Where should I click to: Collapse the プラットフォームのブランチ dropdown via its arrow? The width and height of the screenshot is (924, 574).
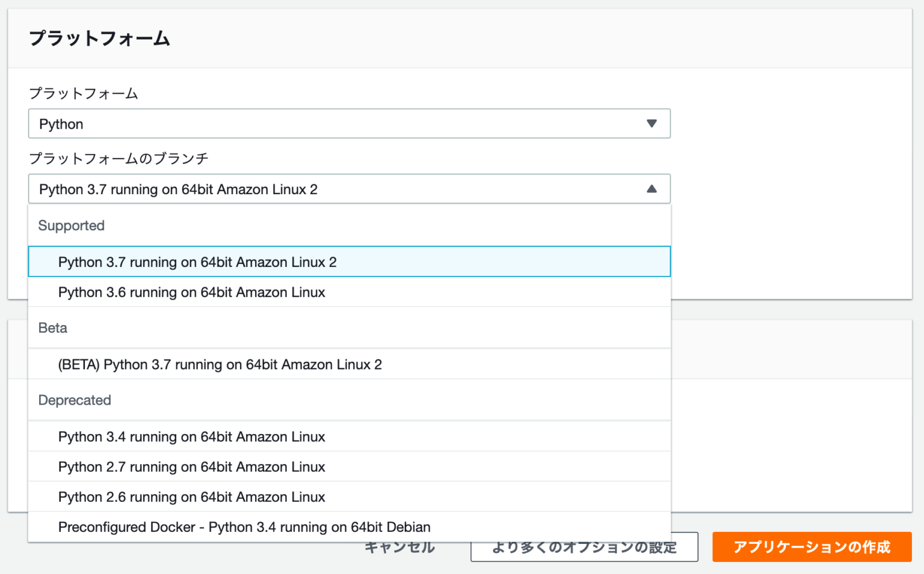click(x=651, y=189)
